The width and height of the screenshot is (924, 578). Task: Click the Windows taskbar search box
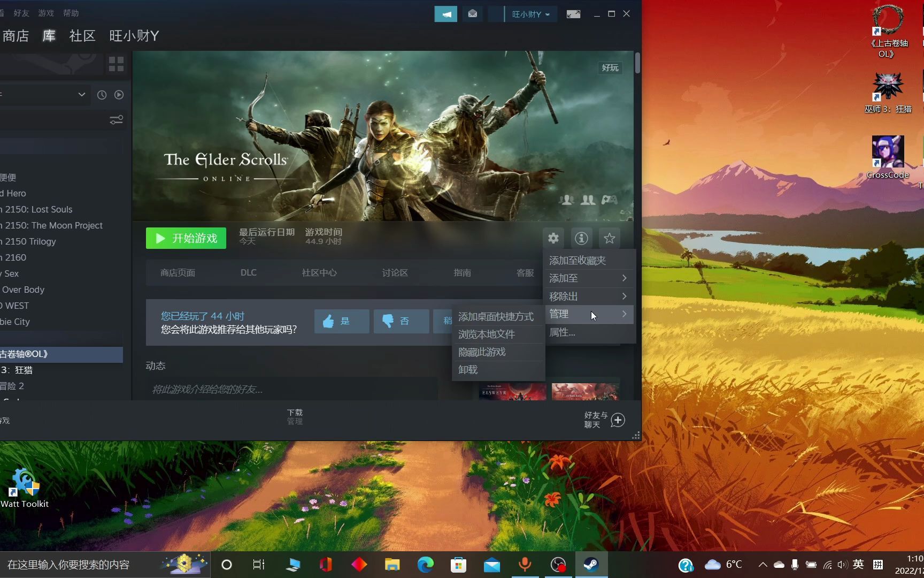pos(105,565)
